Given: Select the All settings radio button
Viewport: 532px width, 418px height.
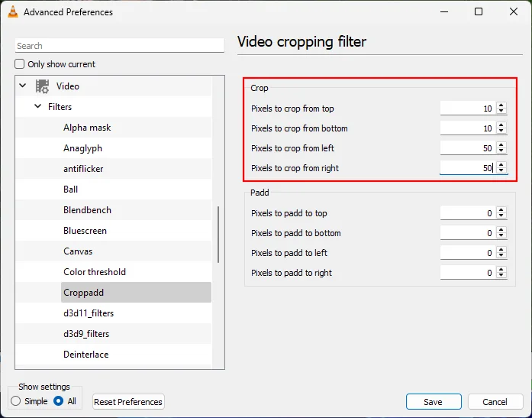Looking at the screenshot, I should click(58, 401).
